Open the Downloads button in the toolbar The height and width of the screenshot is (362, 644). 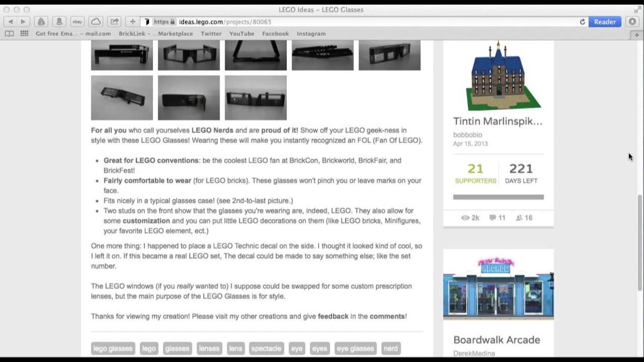632,22
